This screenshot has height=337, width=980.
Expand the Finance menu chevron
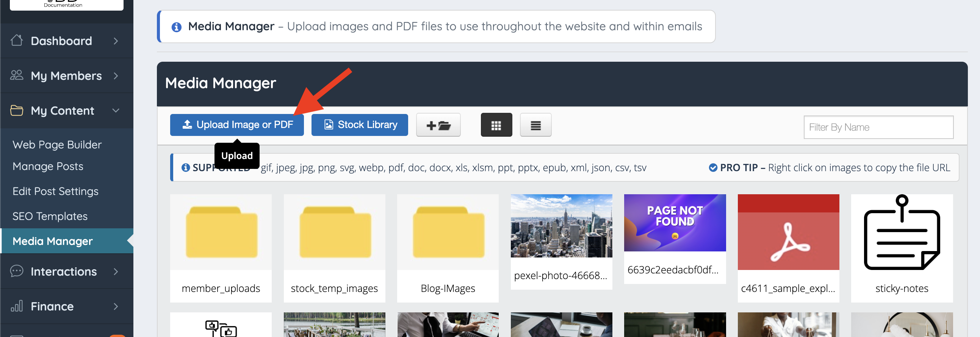116,307
